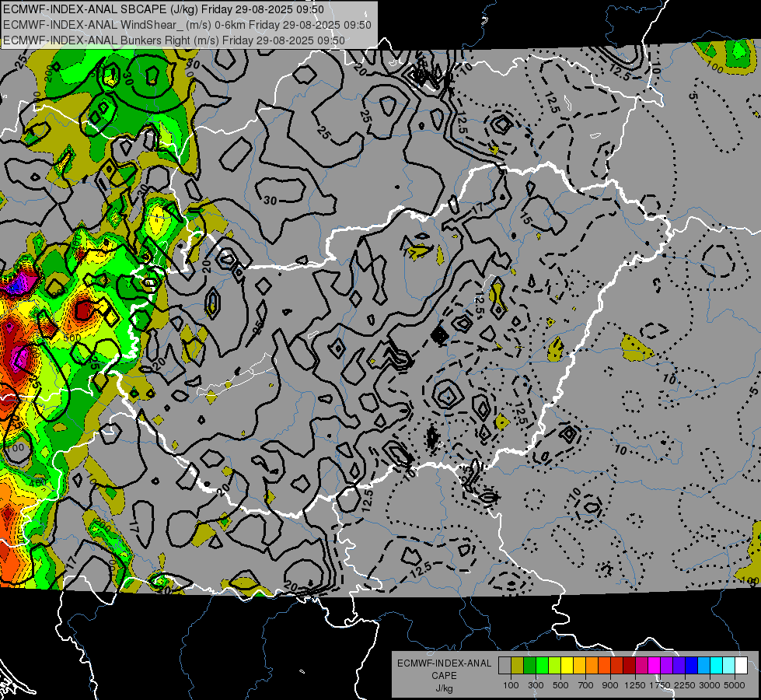Click the 2250 legend scale value
The width and height of the screenshot is (761, 700).
pos(685,685)
